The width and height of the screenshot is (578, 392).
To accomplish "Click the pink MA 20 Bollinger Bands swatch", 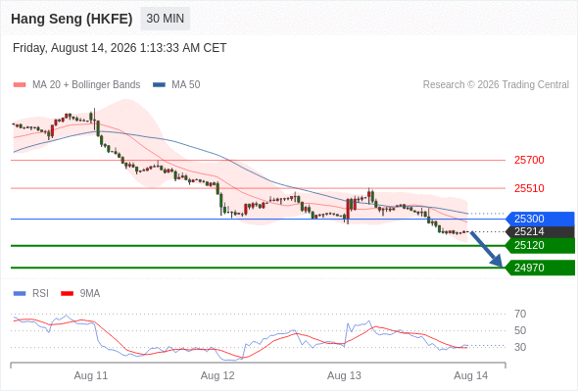I will click(x=20, y=85).
